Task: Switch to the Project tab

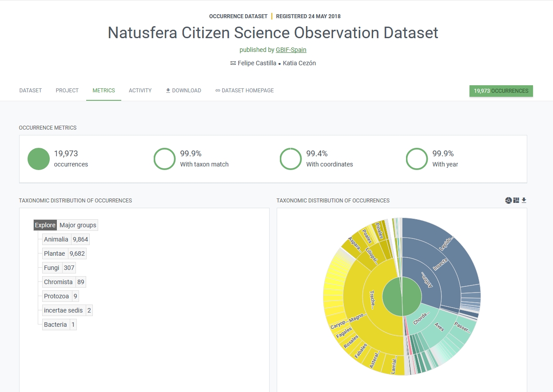Action: point(67,91)
